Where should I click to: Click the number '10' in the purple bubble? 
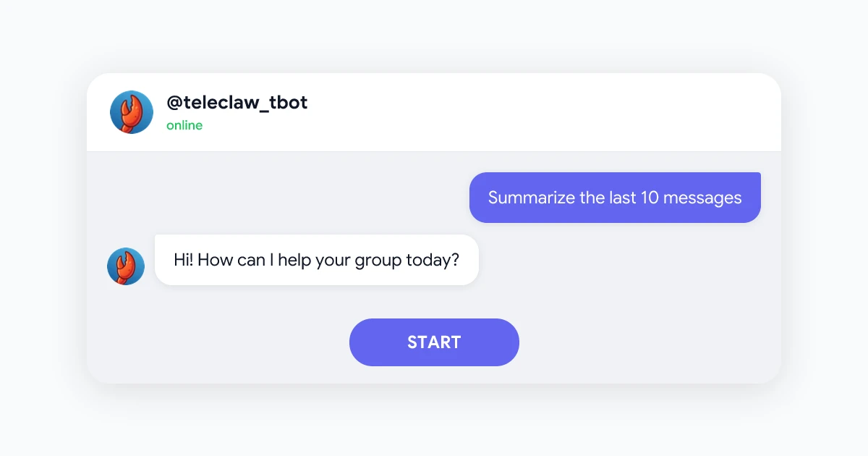point(649,198)
